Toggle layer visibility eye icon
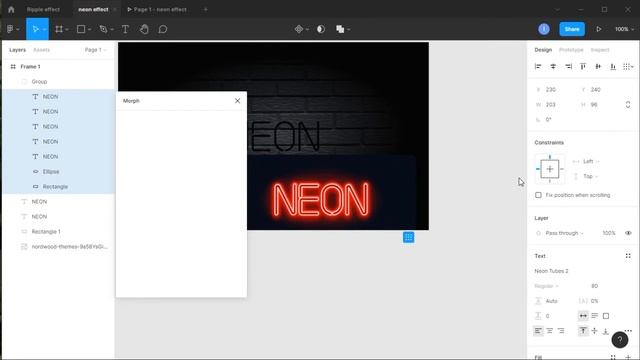Viewport: 640px width, 360px height. [628, 233]
